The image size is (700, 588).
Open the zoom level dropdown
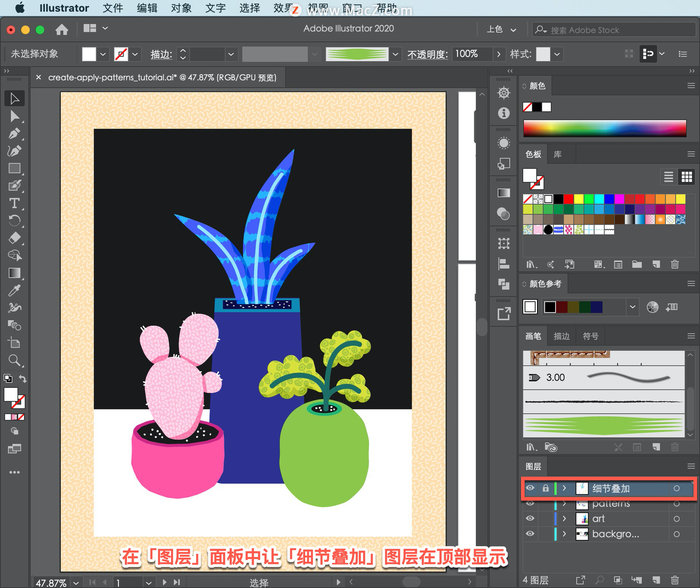coord(76,583)
